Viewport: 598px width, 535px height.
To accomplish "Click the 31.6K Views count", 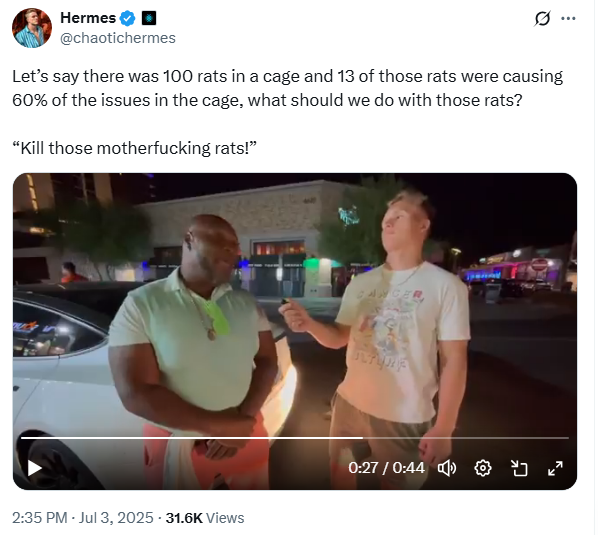I will [205, 518].
